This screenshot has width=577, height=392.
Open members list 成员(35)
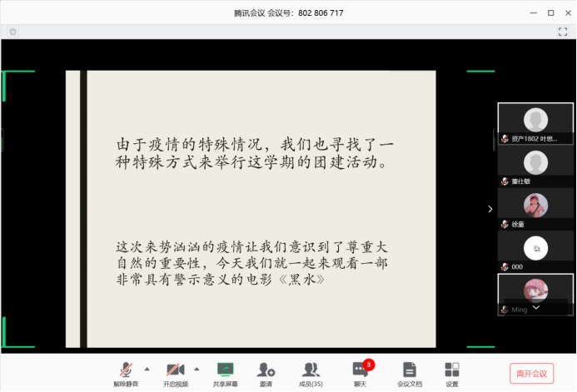coord(311,375)
